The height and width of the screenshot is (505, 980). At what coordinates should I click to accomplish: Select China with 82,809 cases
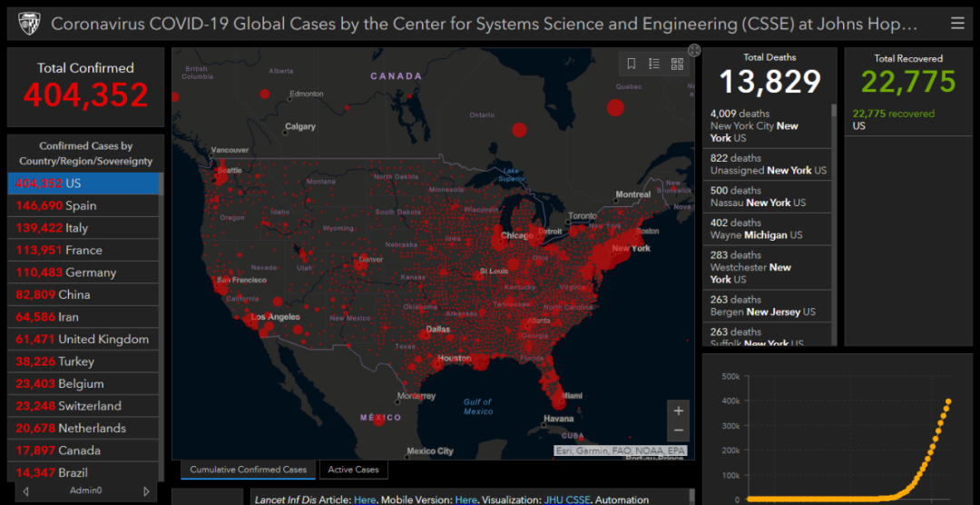pyautogui.click(x=83, y=295)
